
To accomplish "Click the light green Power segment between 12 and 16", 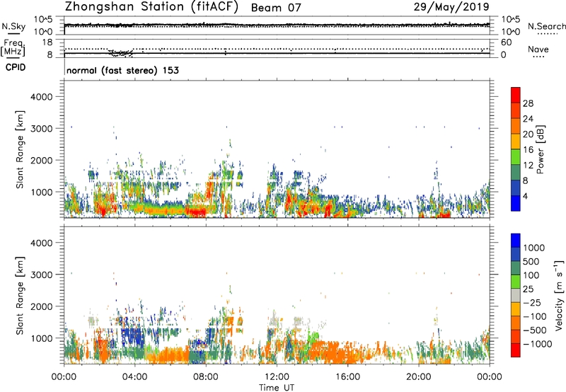I will tap(516, 156).
